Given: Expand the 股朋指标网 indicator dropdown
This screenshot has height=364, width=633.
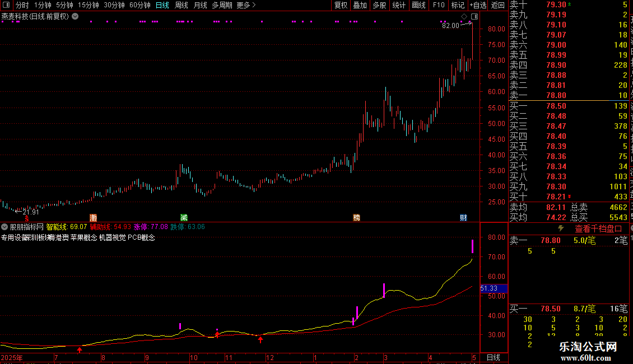Looking at the screenshot, I should point(4,227).
